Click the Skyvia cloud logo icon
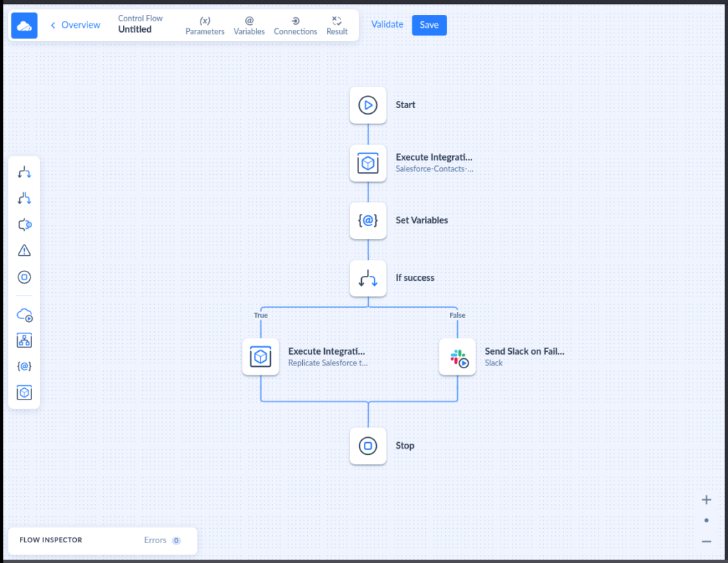The image size is (728, 563). click(24, 26)
